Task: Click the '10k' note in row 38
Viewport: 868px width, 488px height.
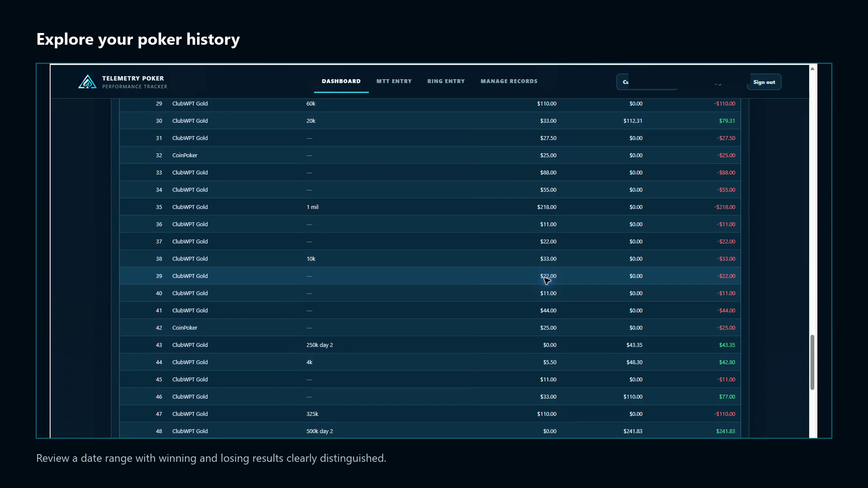Action: pos(311,259)
